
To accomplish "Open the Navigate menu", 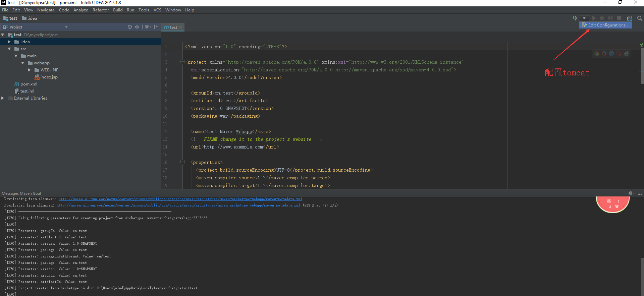I will [x=46, y=10].
